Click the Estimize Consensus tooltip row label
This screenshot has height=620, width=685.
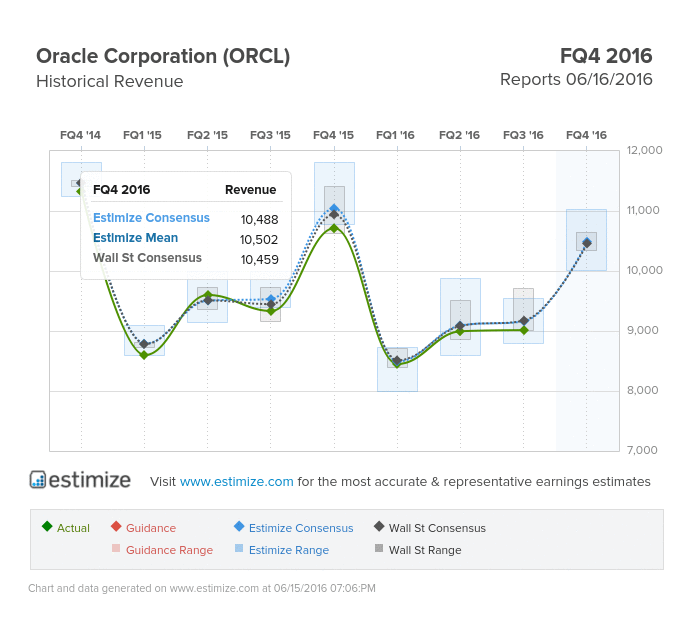click(151, 218)
